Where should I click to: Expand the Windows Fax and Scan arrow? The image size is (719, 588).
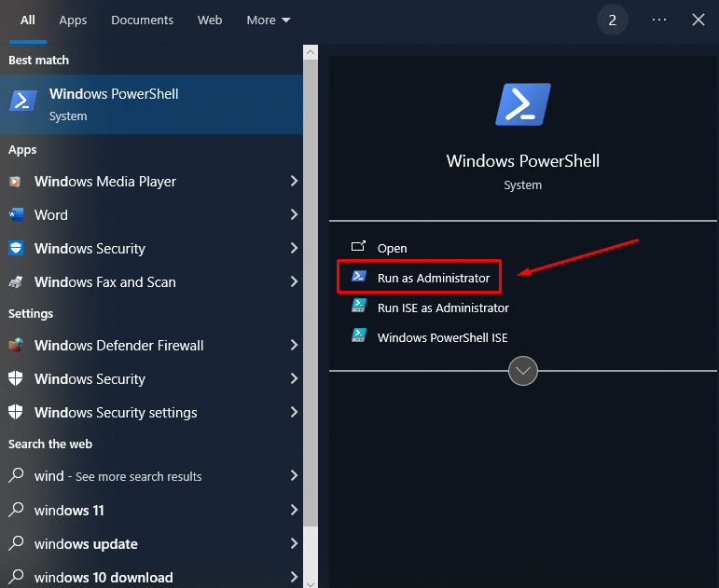click(294, 281)
